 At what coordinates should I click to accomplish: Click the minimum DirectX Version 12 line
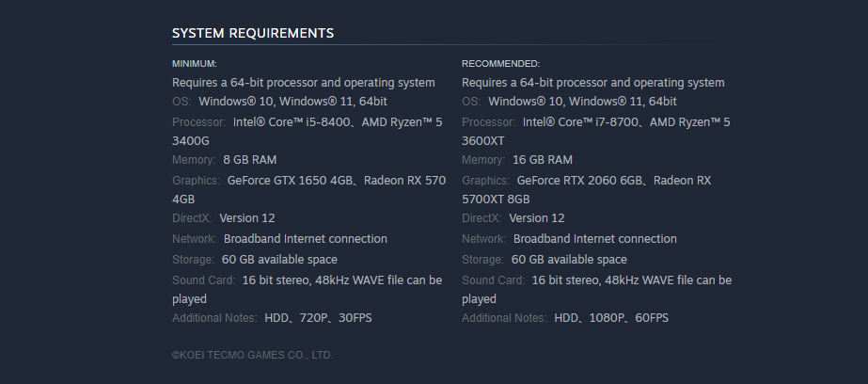224,218
